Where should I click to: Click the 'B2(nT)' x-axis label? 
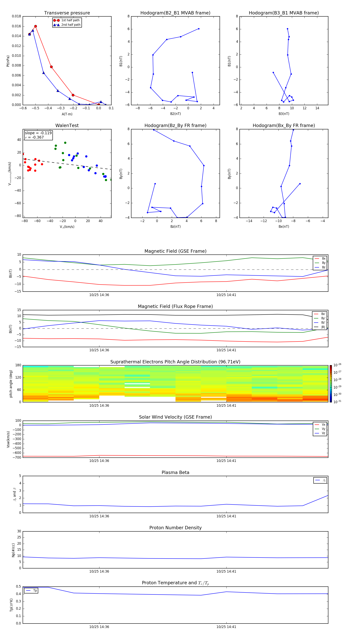[175, 114]
